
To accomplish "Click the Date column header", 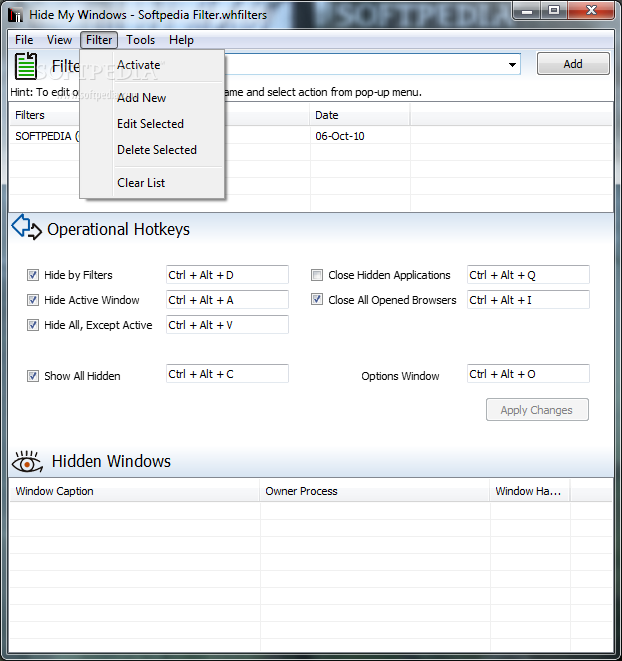I will 360,115.
